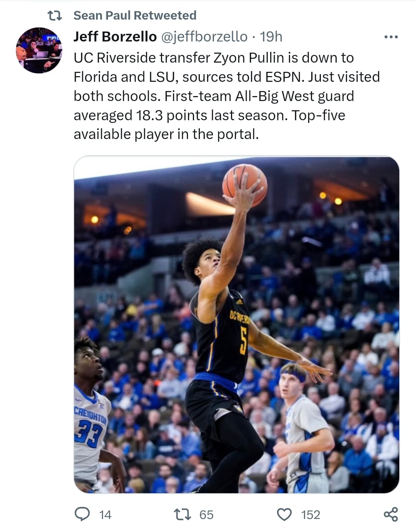The image size is (415, 532).
Task: Click the reply count 14
Action: (x=105, y=515)
